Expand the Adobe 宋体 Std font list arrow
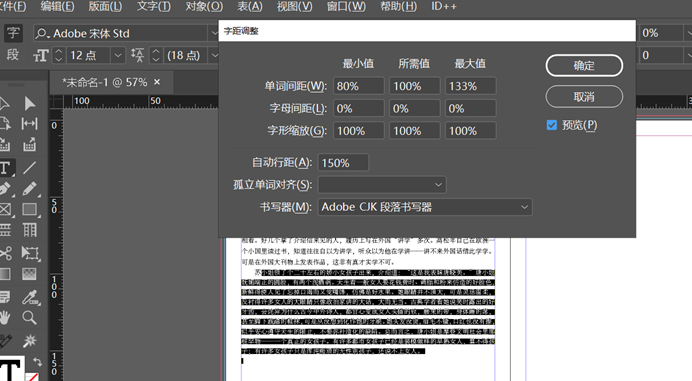 [x=213, y=33]
